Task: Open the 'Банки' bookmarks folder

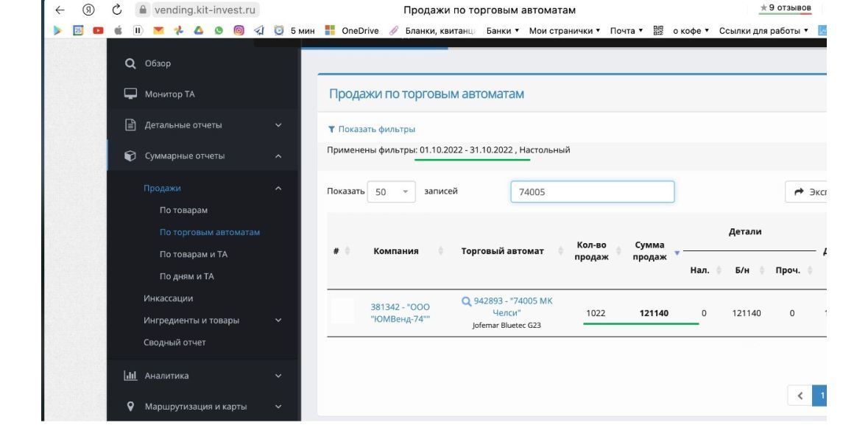Action: tap(503, 30)
